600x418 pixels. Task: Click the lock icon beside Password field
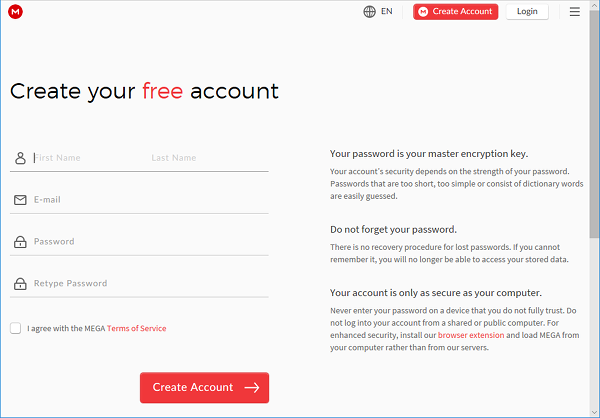pos(20,242)
